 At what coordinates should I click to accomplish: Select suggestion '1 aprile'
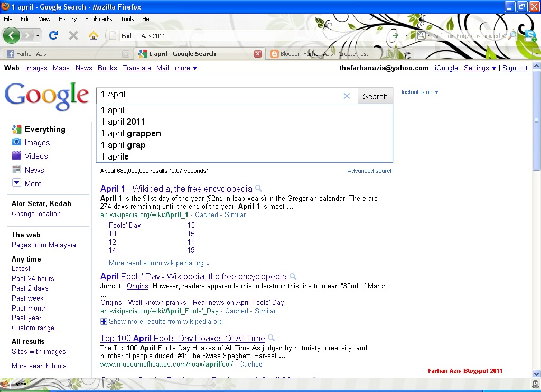click(x=244, y=157)
